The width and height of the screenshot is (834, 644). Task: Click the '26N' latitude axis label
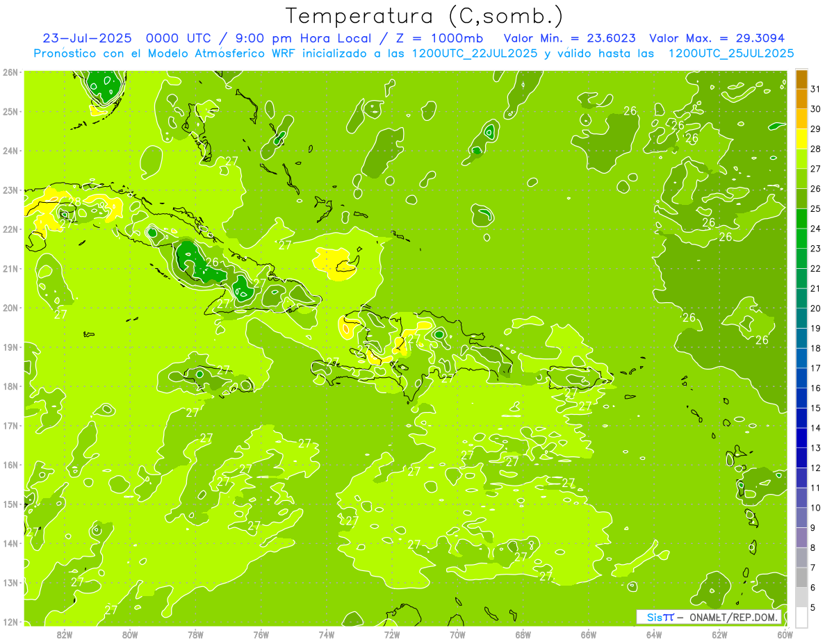pos(10,72)
